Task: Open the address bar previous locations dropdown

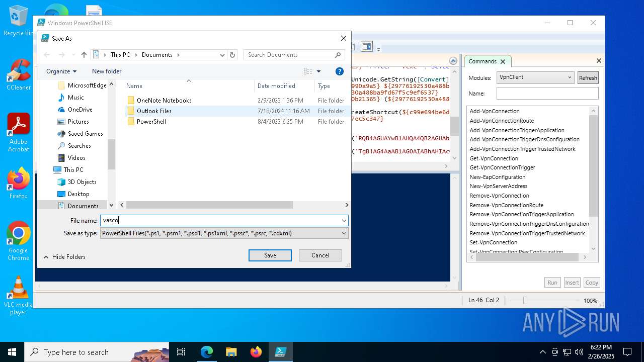Action: point(222,55)
